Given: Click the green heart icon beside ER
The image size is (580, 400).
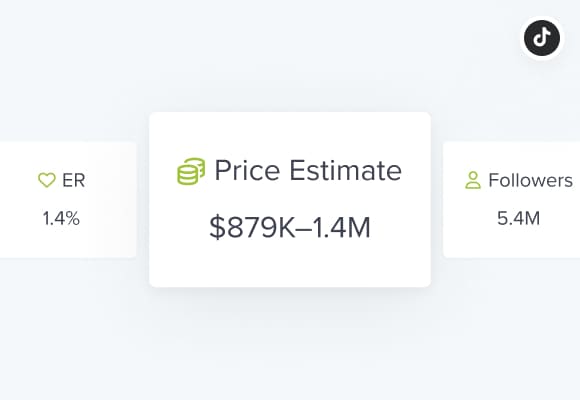Looking at the screenshot, I should pos(47,180).
